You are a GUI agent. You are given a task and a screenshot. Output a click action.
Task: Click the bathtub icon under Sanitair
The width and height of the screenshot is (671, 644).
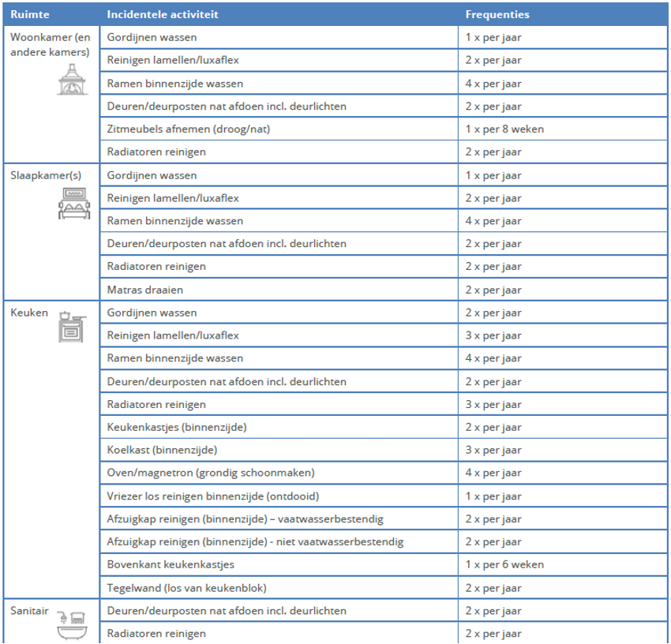coord(73,623)
